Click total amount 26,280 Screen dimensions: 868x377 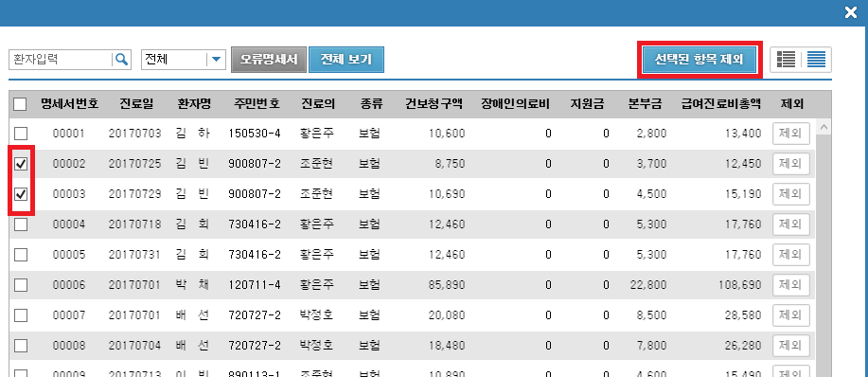tap(743, 346)
